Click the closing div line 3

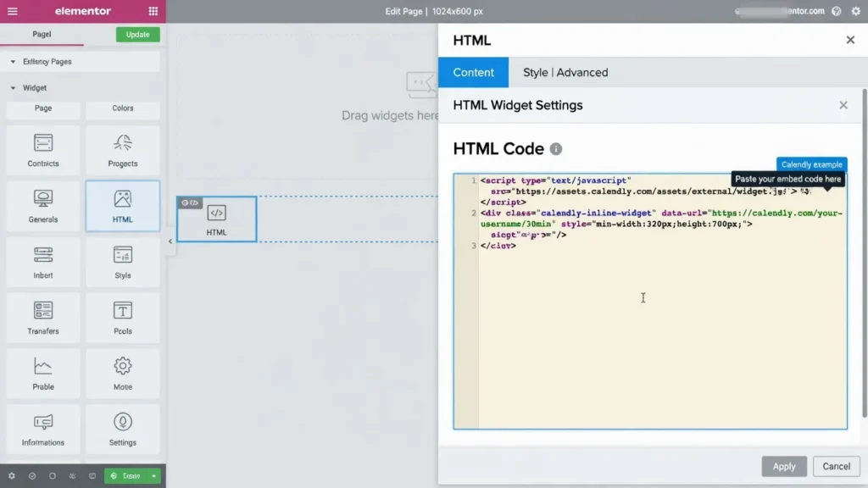pos(498,246)
